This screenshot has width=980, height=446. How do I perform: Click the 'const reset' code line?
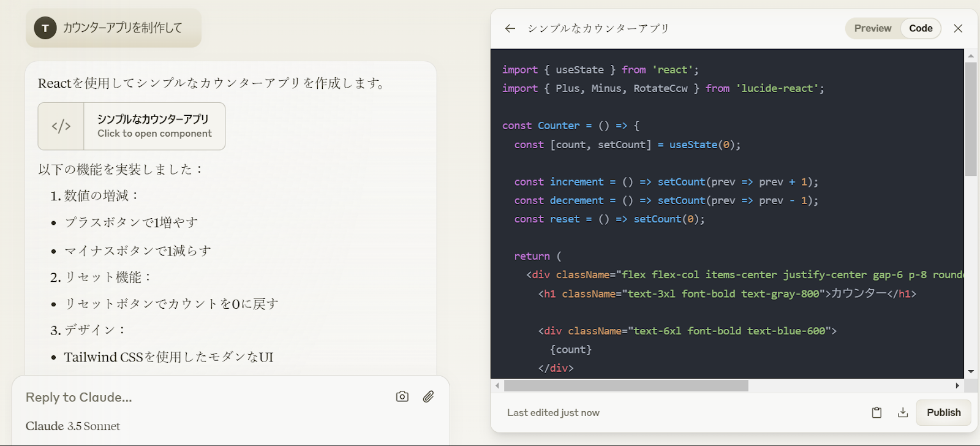pos(609,219)
